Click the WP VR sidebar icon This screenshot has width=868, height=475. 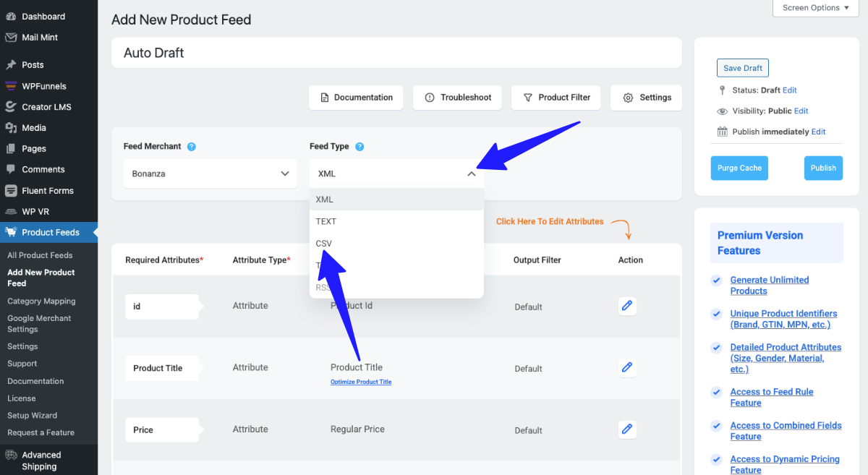click(11, 212)
